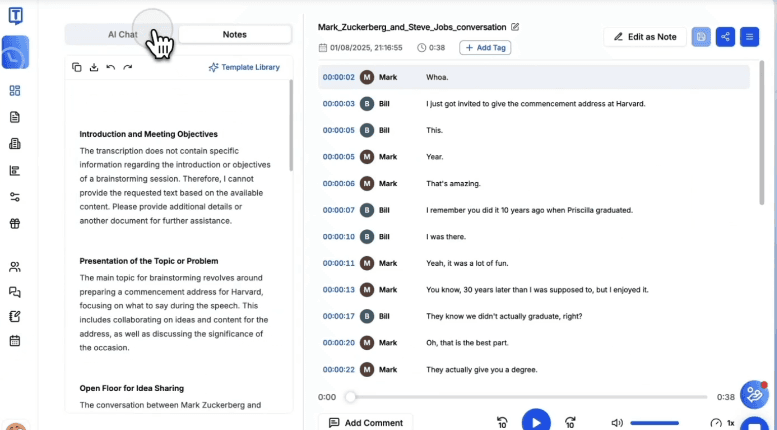The height and width of the screenshot is (430, 777).
Task: Switch to the AI Chat tab
Action: click(x=122, y=35)
